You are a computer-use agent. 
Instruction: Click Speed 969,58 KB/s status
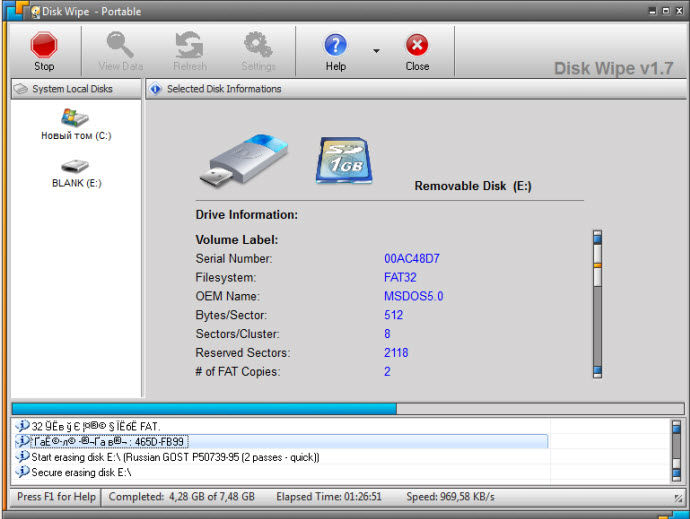pos(450,497)
